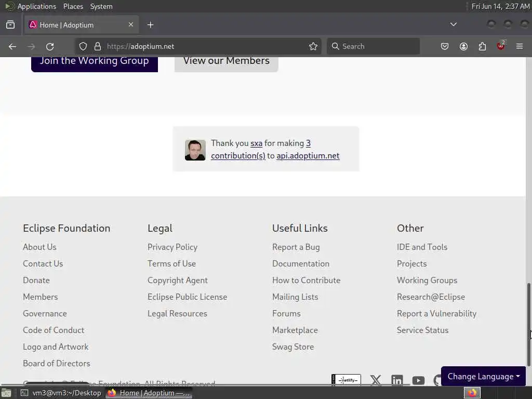Open the Applications menu
Viewport: 532px width, 399px height.
pos(37,6)
